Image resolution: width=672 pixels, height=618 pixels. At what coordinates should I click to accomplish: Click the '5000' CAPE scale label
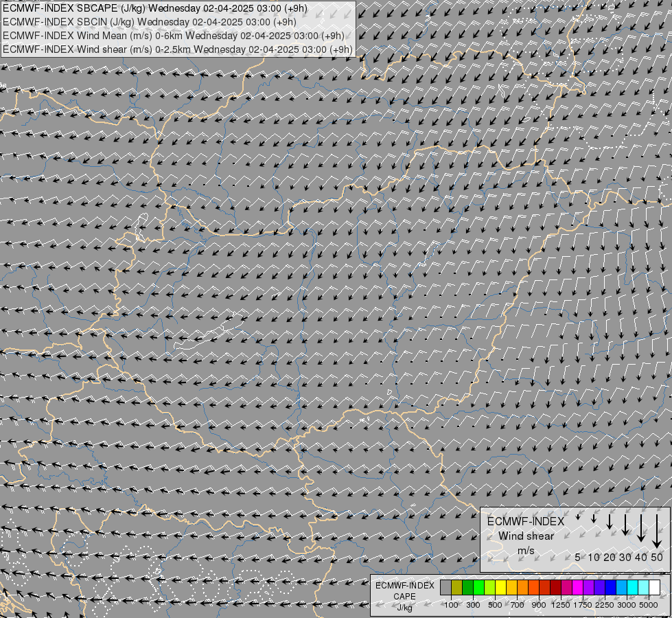[x=649, y=605]
